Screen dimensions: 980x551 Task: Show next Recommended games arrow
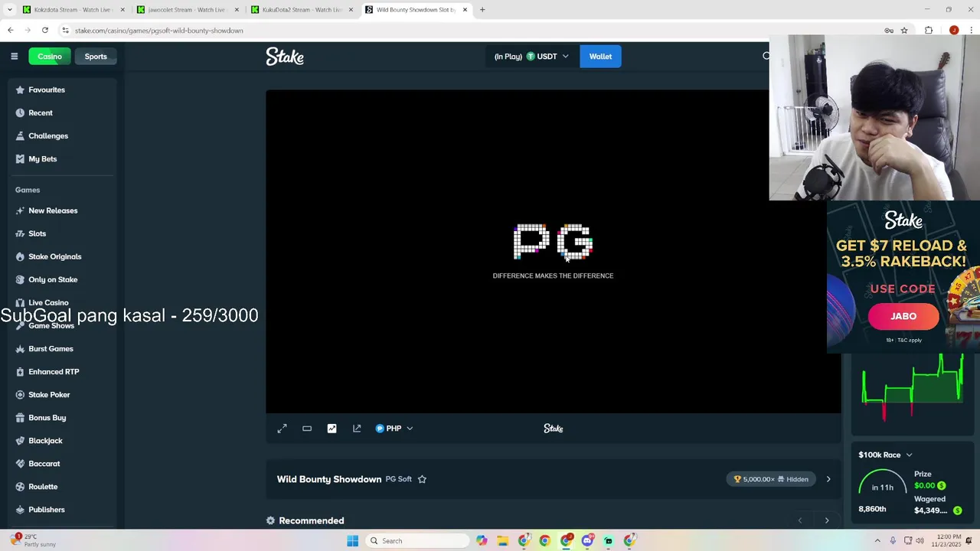[x=827, y=520]
